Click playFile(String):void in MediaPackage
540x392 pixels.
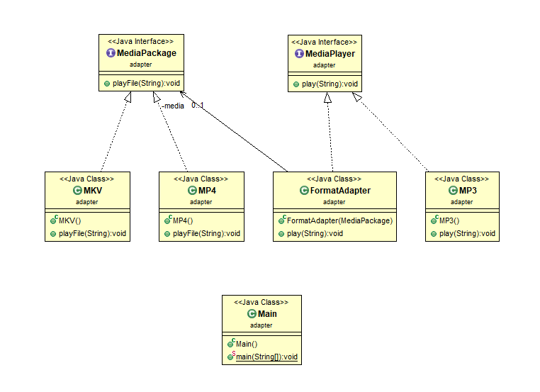pyautogui.click(x=147, y=84)
